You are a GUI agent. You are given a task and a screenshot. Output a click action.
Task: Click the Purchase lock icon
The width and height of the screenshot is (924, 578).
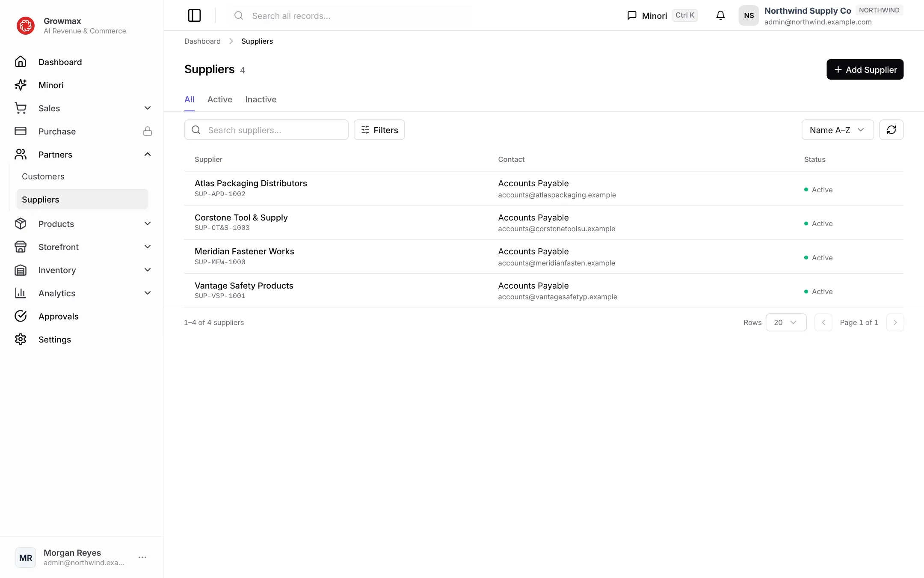click(148, 131)
